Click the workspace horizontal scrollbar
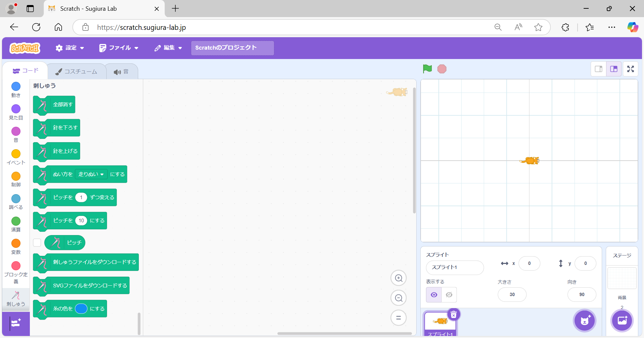The width and height of the screenshot is (644, 338). pyautogui.click(x=344, y=333)
